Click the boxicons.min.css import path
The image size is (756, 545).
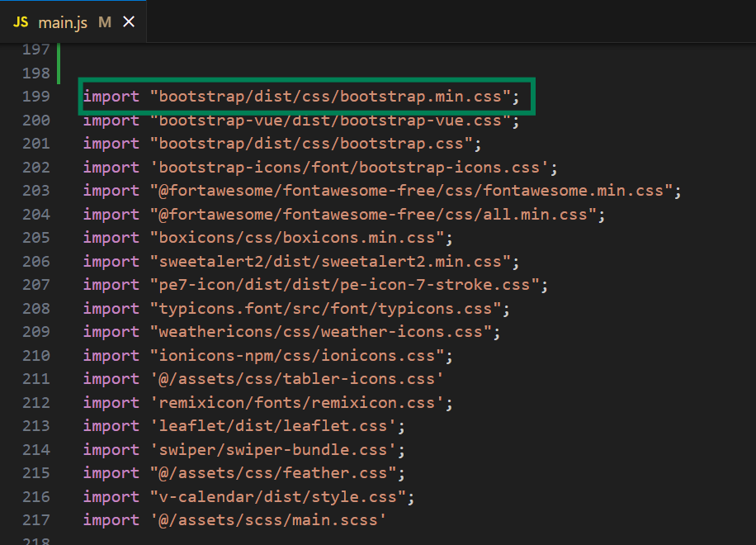coord(297,238)
